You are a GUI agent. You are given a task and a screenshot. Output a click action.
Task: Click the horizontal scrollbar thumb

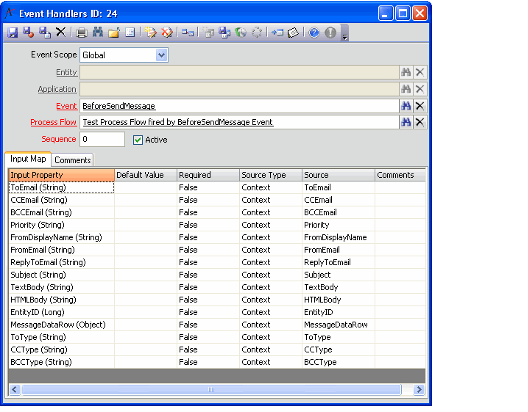[211, 389]
